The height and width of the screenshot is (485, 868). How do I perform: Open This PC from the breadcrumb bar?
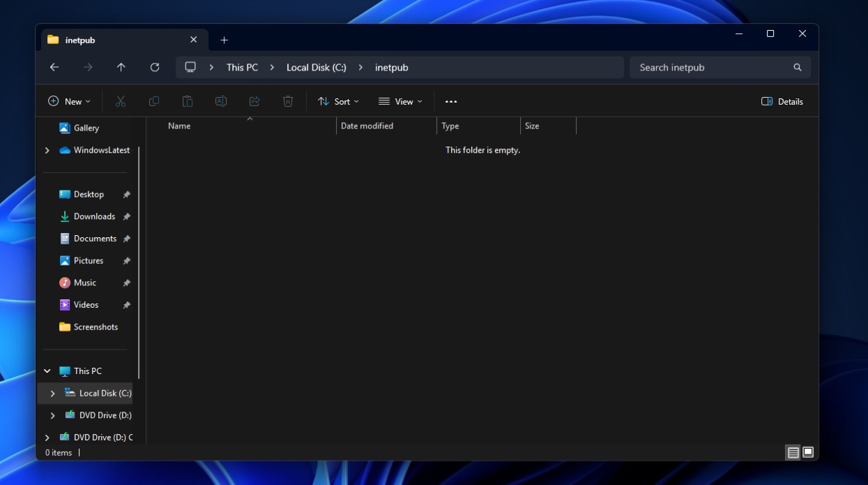tap(242, 67)
